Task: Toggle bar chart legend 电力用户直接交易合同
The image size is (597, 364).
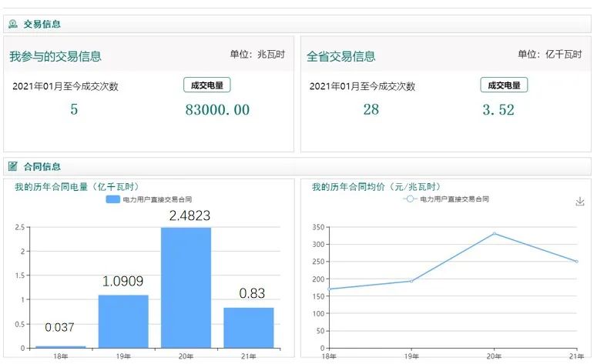Action: pos(149,199)
